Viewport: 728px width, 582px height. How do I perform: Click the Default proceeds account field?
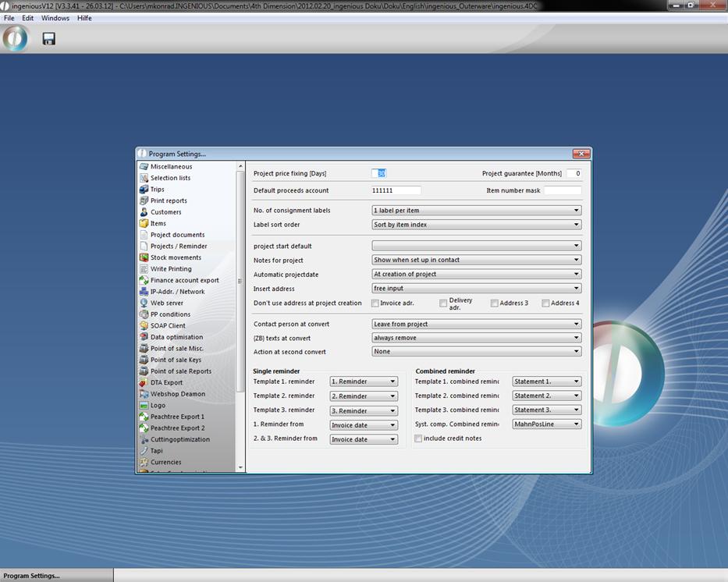point(396,190)
